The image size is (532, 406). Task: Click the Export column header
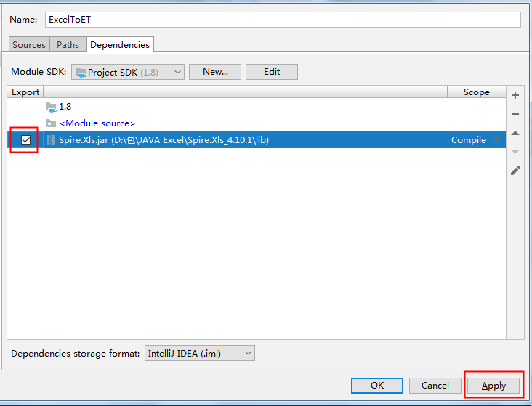click(x=25, y=92)
